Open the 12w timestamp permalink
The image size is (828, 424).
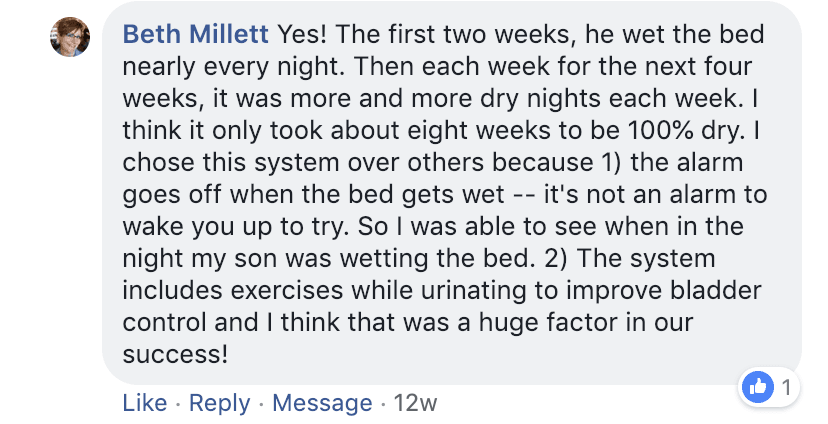pos(416,403)
